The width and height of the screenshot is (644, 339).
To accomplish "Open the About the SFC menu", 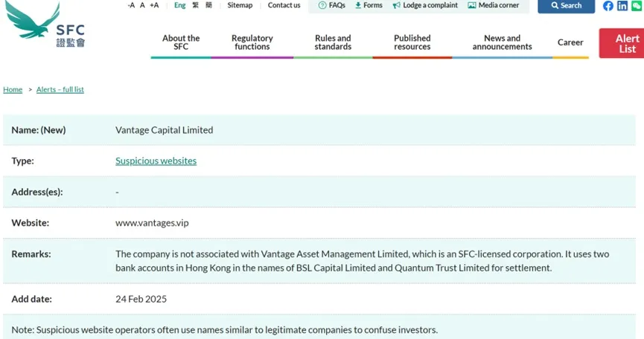I will click(181, 42).
